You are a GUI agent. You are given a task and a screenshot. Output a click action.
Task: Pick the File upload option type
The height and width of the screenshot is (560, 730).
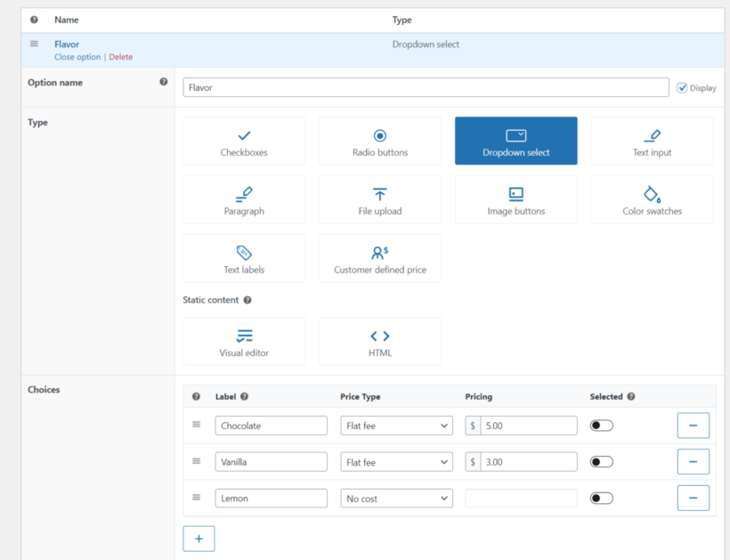[x=380, y=199]
